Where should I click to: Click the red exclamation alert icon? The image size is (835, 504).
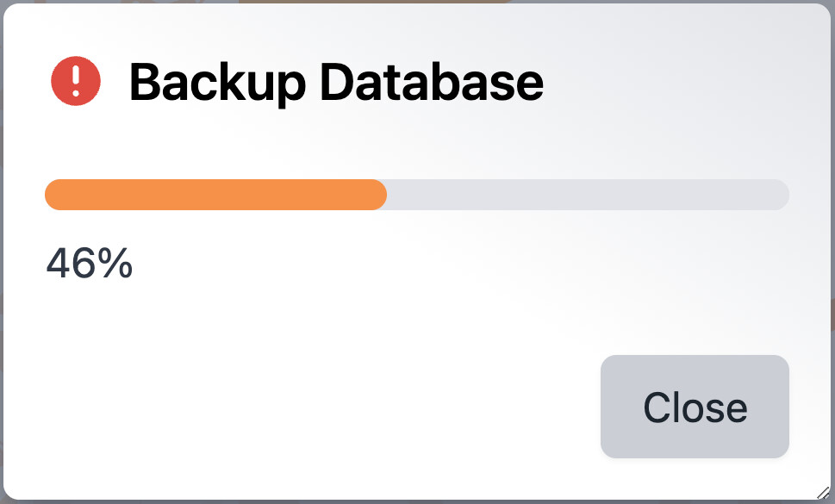(76, 82)
